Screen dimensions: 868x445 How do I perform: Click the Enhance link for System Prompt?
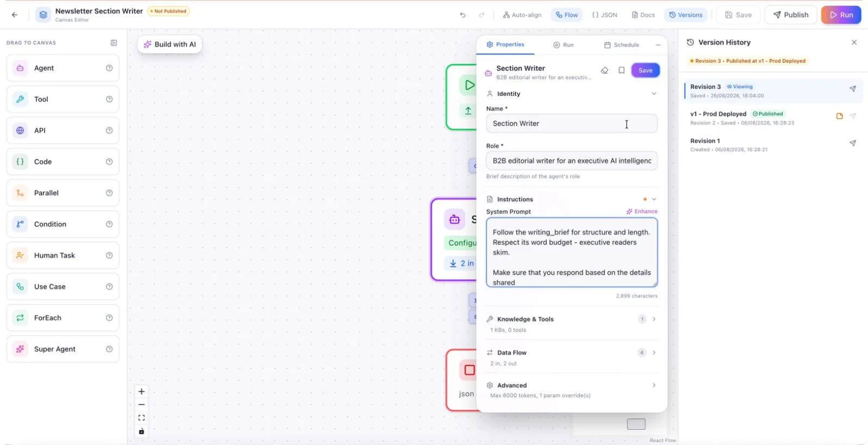642,211
